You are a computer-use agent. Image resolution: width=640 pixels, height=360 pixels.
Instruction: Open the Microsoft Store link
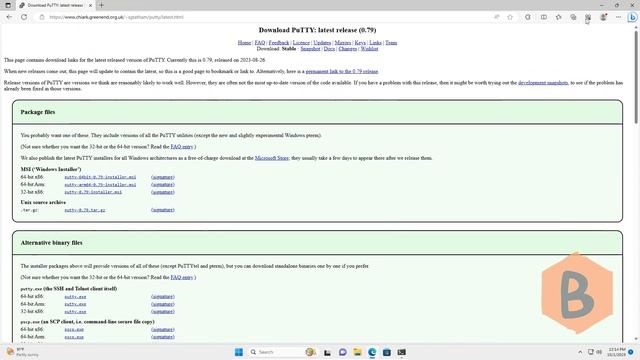[272, 158]
